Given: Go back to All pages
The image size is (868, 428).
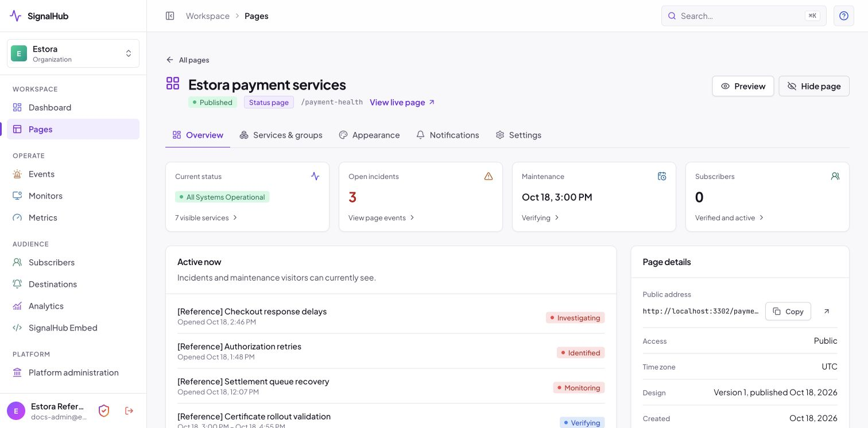Looking at the screenshot, I should tap(188, 60).
